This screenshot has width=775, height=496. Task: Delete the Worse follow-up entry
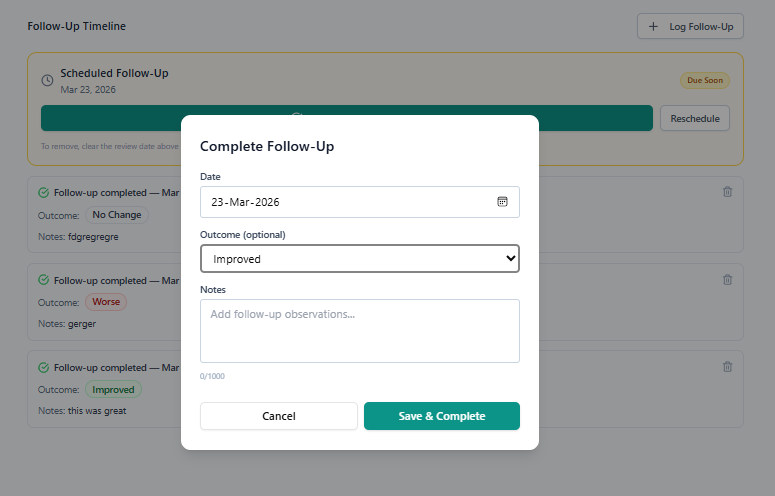coord(727,280)
